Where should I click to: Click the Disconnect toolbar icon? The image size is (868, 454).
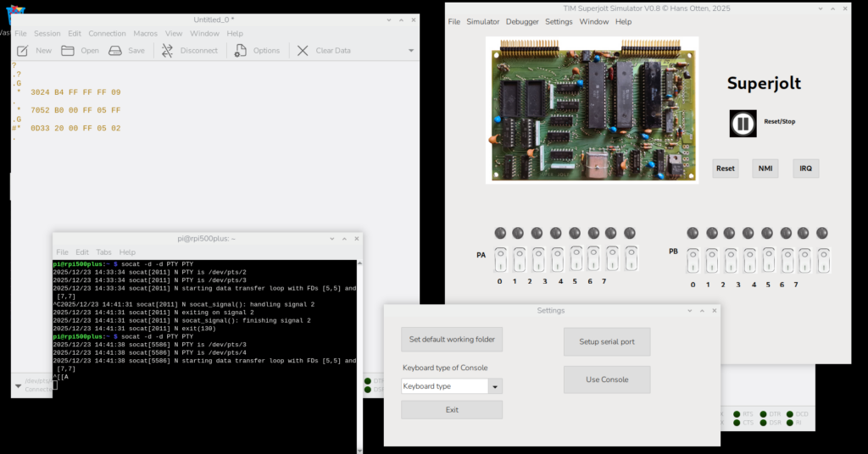tap(167, 51)
